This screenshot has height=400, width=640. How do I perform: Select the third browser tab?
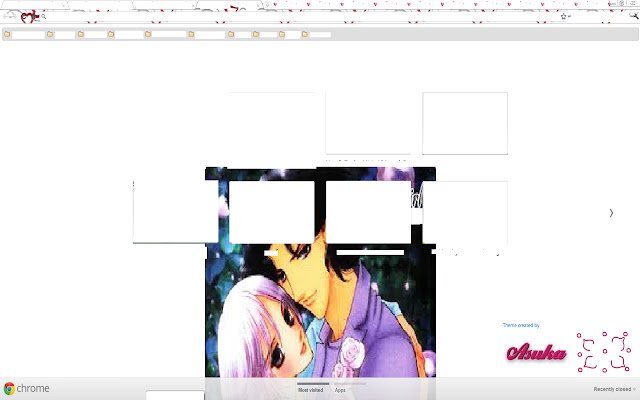point(164,4)
